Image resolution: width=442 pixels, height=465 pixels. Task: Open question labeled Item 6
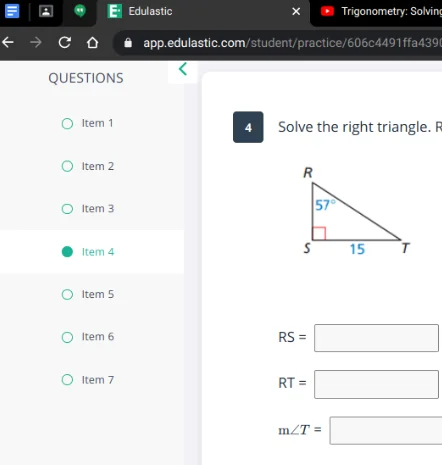98,337
